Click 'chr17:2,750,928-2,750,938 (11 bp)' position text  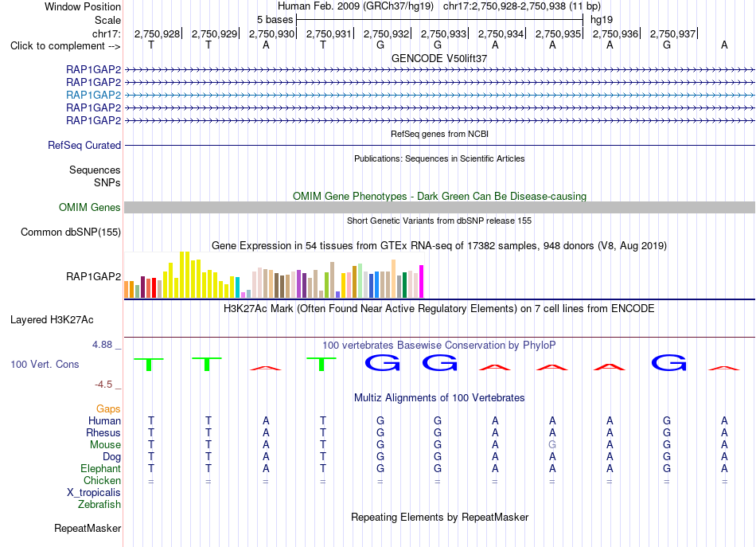tap(522, 6)
